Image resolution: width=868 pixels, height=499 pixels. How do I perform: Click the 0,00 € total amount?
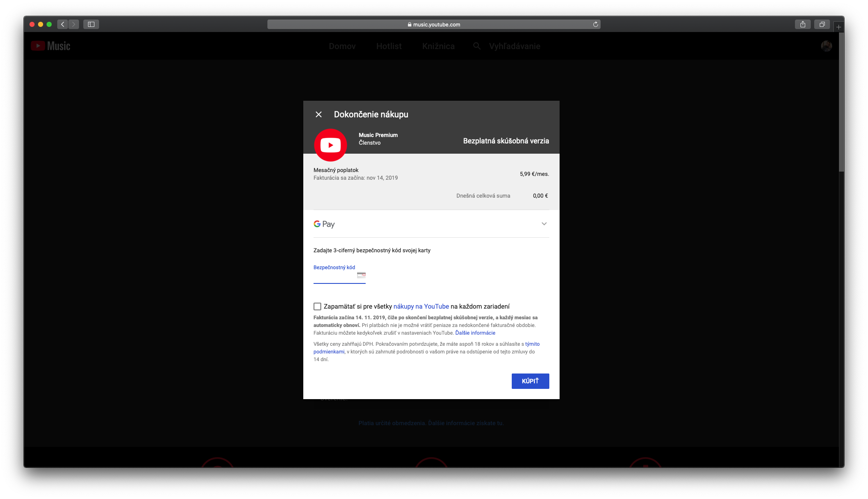point(540,196)
